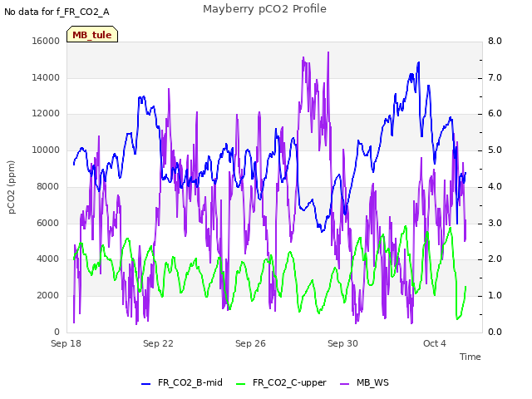The image size is (532, 399).
Task: Click the 6.0 right axis tick label
Action: (495, 114)
